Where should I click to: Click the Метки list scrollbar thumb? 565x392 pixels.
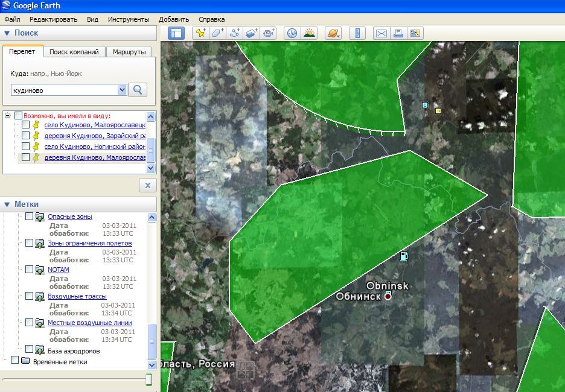pyautogui.click(x=152, y=341)
